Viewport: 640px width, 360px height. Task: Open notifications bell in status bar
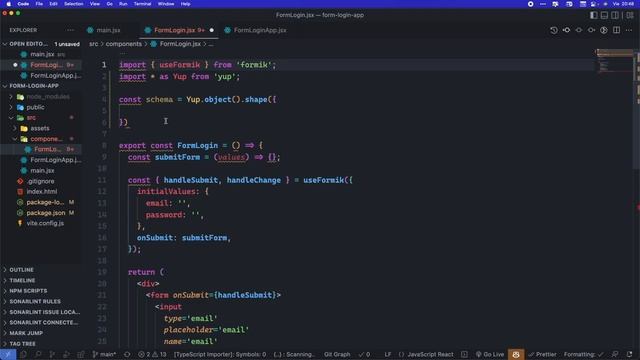pyautogui.click(x=629, y=354)
